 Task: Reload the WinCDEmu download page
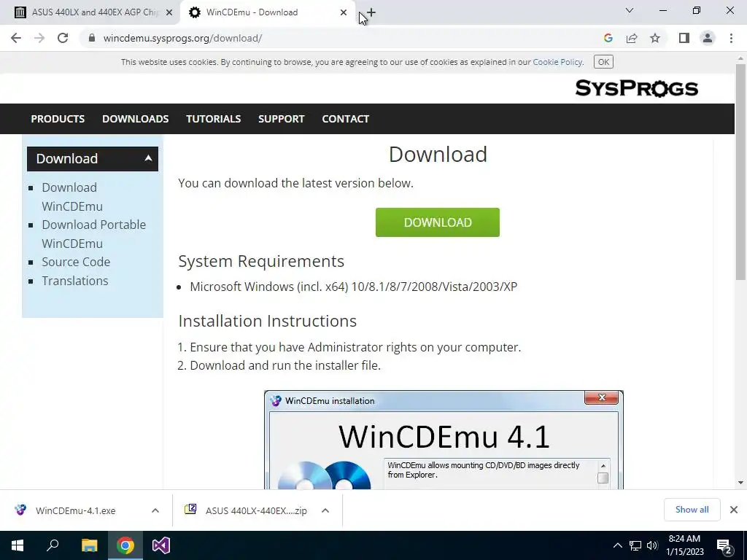63,38
